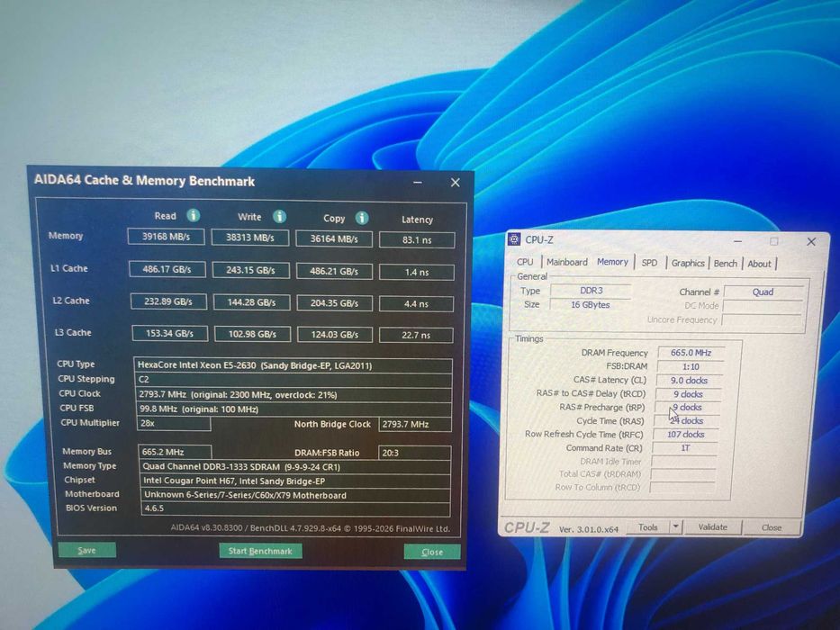
Task: Click the CPU FSB field 99.8 MHz
Action: pyautogui.click(x=294, y=409)
